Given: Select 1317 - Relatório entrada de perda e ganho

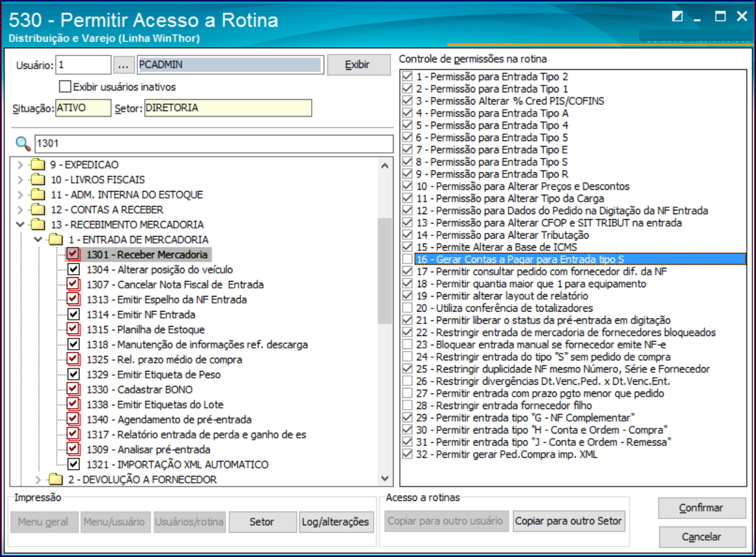Looking at the screenshot, I should (x=196, y=435).
